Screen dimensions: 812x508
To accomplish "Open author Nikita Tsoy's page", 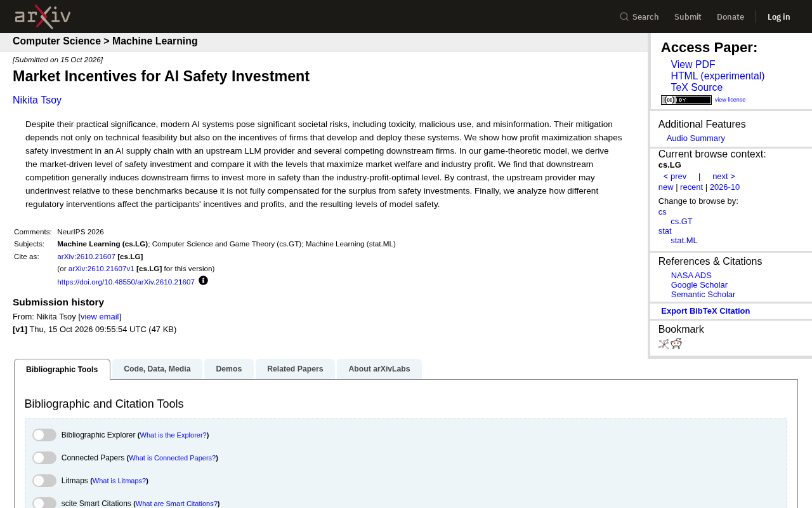I will click(x=37, y=100).
